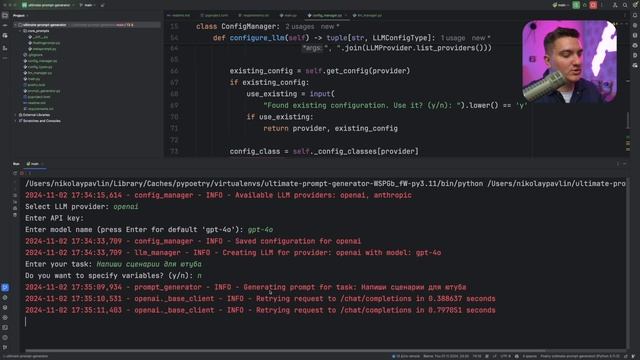Switch to the pyproject.toml editor tab
The image size is (640, 360).
(214, 16)
